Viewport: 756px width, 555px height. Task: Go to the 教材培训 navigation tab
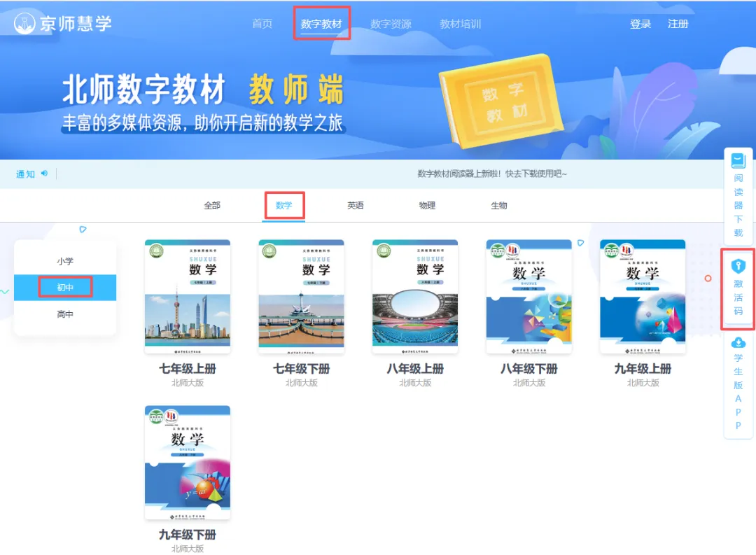click(461, 24)
